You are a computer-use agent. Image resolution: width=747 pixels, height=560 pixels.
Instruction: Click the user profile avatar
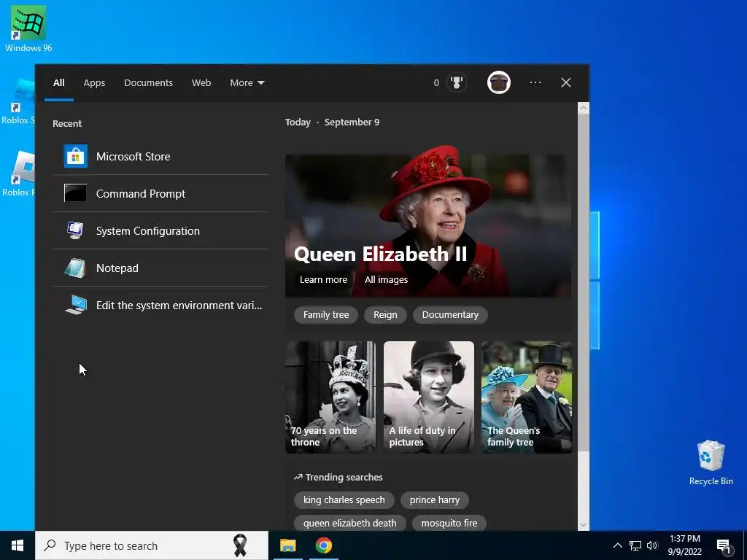point(499,82)
